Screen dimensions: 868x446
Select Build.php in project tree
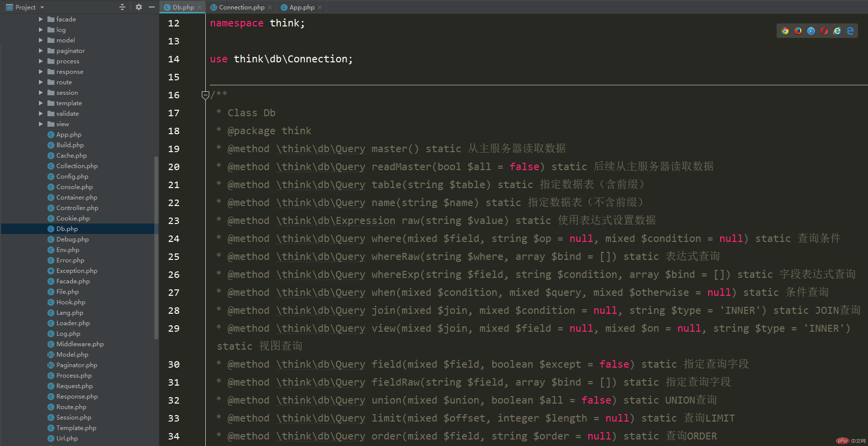(65, 145)
